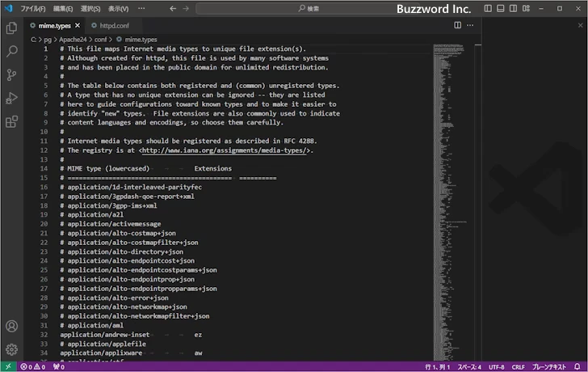Open the Search view in activity bar
Screen dimensions: 588x372
coord(11,51)
